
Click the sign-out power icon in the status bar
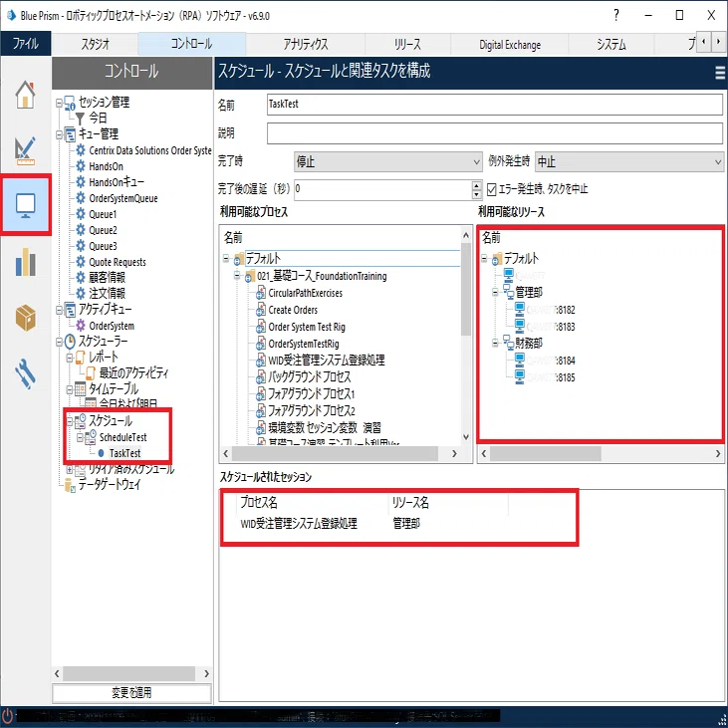tap(7, 715)
